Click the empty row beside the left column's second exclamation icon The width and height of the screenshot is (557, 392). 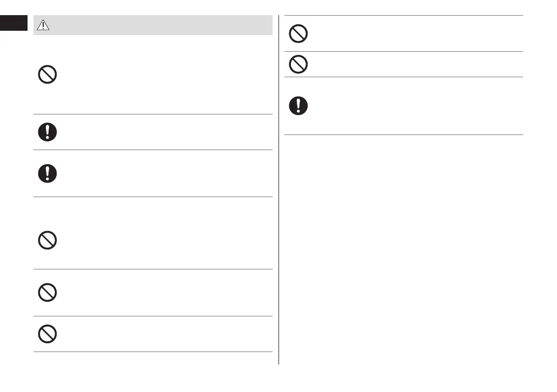tap(162, 173)
